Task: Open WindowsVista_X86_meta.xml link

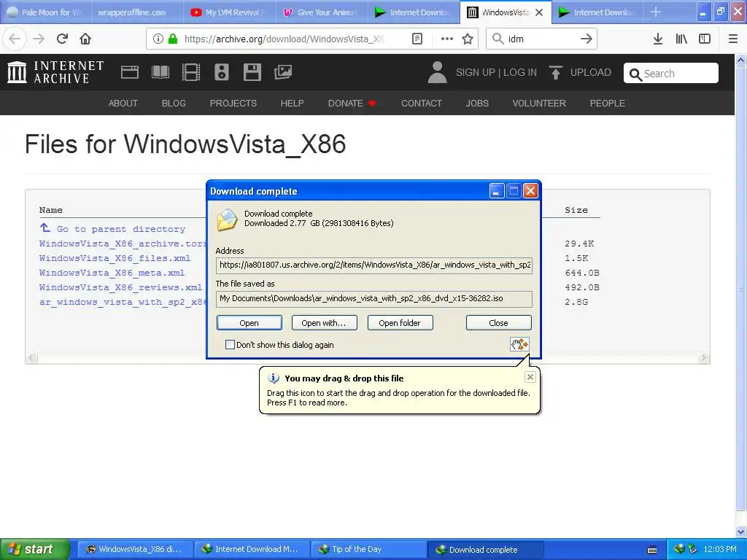Action: pos(112,273)
